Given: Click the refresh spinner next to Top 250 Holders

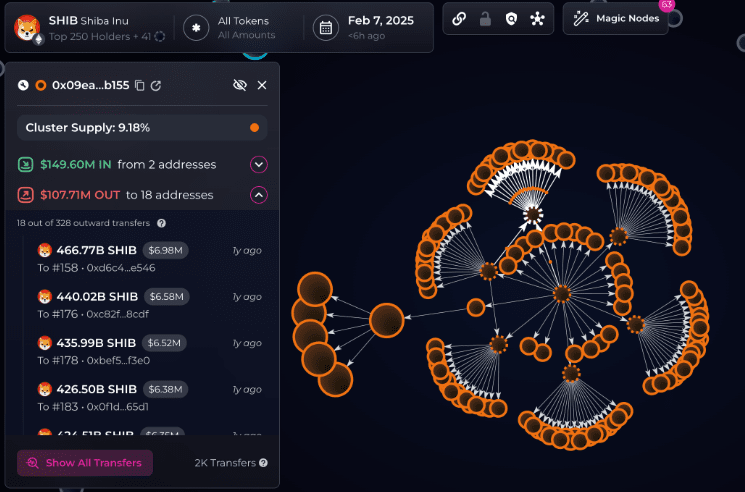Looking at the screenshot, I should [160, 37].
